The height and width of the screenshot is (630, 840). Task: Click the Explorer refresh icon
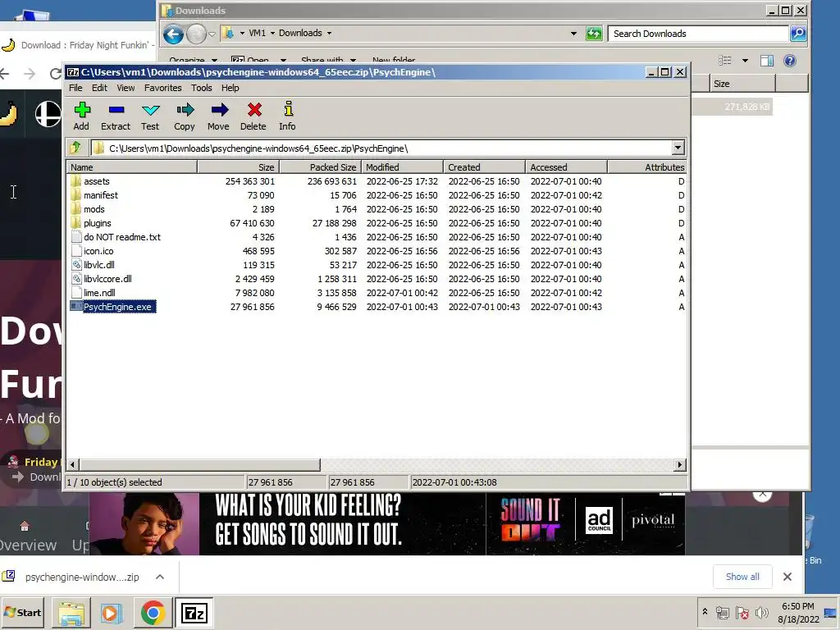(x=594, y=34)
